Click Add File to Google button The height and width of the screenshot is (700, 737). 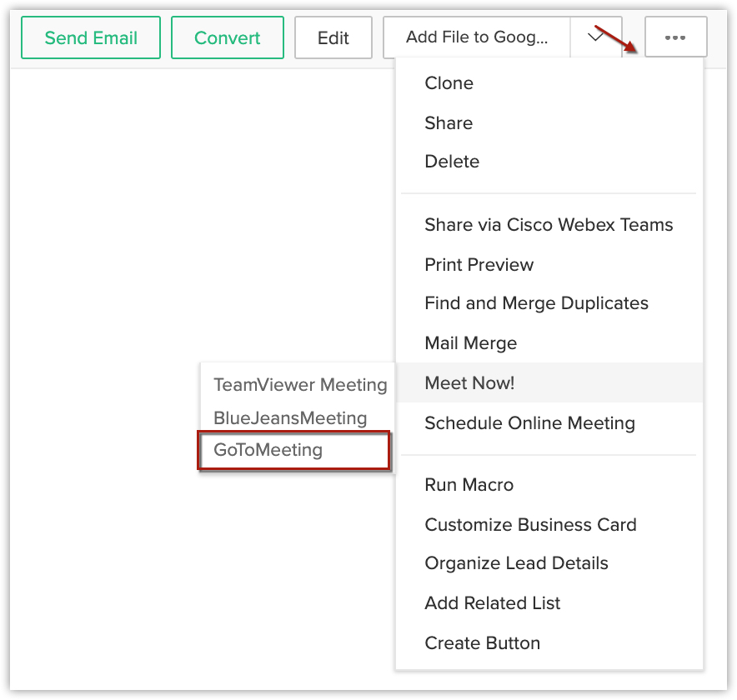click(x=477, y=37)
